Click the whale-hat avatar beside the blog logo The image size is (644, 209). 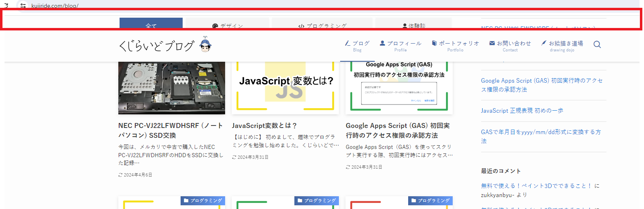[x=205, y=45]
